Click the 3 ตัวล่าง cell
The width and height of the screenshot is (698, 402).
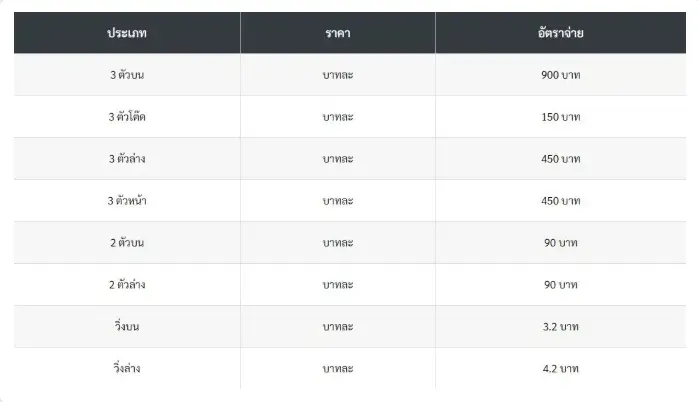point(127,159)
